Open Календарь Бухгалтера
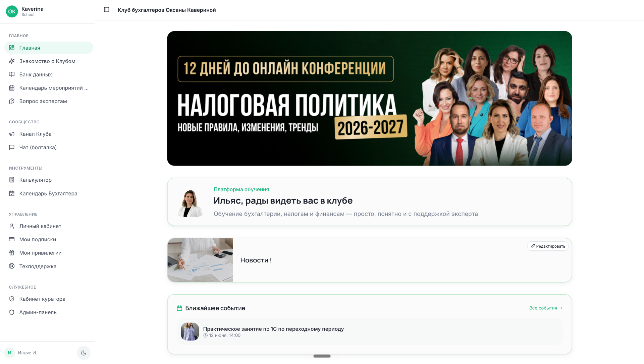 [x=49, y=193]
